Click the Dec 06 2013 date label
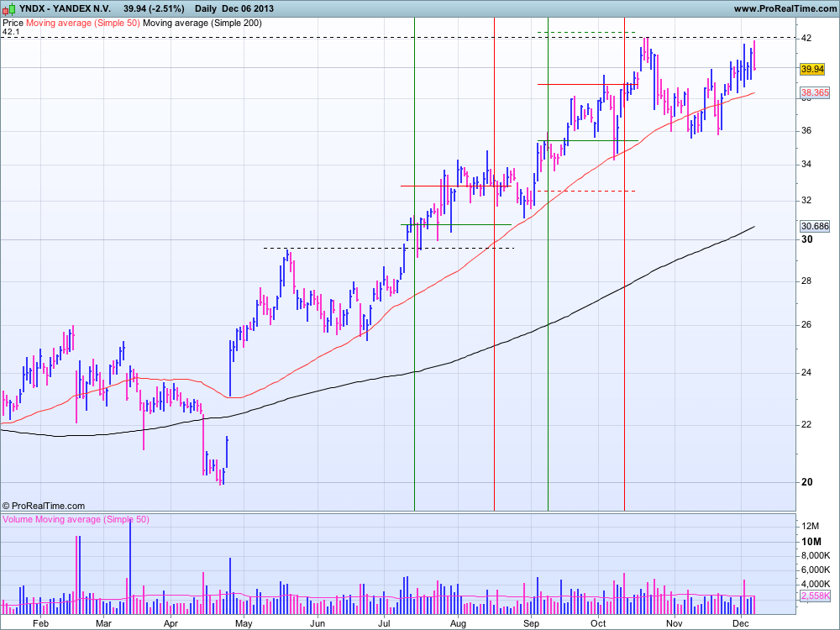The height and width of the screenshot is (630, 840). tap(249, 8)
